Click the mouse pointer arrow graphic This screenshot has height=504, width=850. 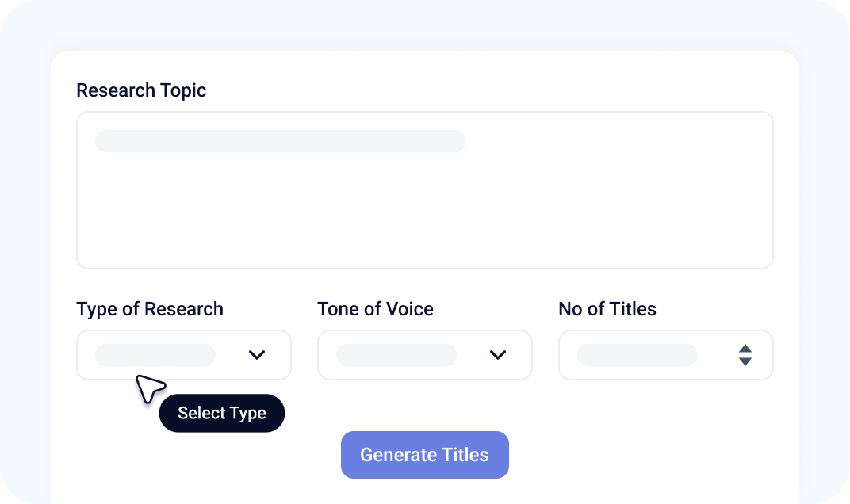coord(150,388)
